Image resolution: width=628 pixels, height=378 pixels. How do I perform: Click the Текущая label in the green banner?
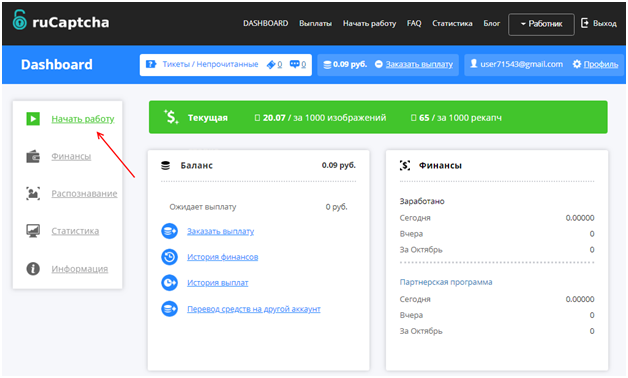pos(207,118)
